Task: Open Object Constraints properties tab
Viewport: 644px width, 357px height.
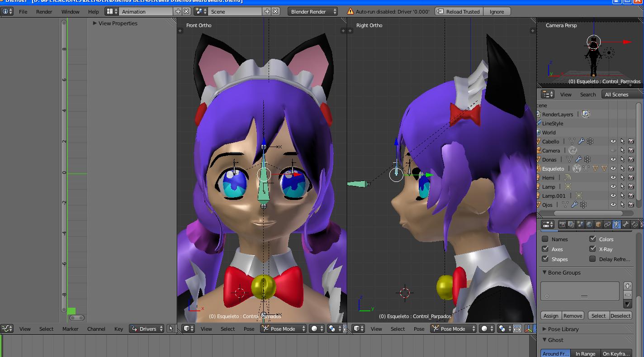Action: pos(607,224)
